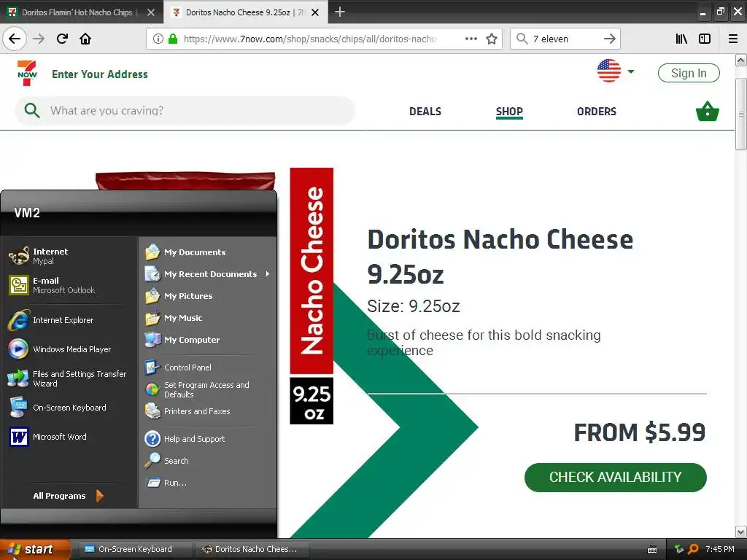Toggle the browser sidebar icon
Screen dimensions: 747x560
click(705, 39)
